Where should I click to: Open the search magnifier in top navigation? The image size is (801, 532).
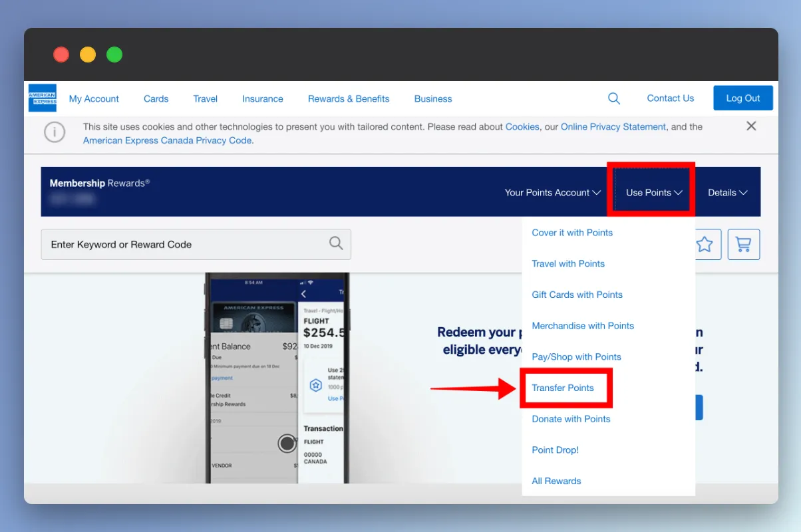(614, 98)
